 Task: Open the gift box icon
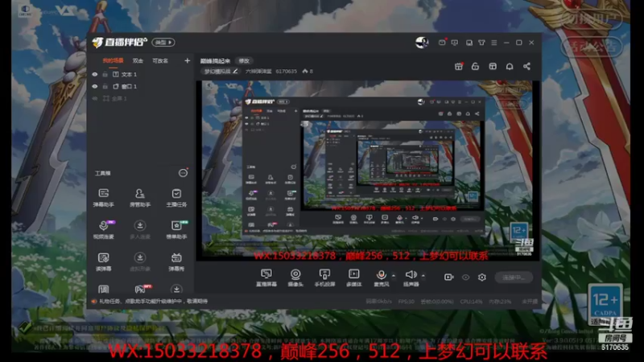click(459, 67)
